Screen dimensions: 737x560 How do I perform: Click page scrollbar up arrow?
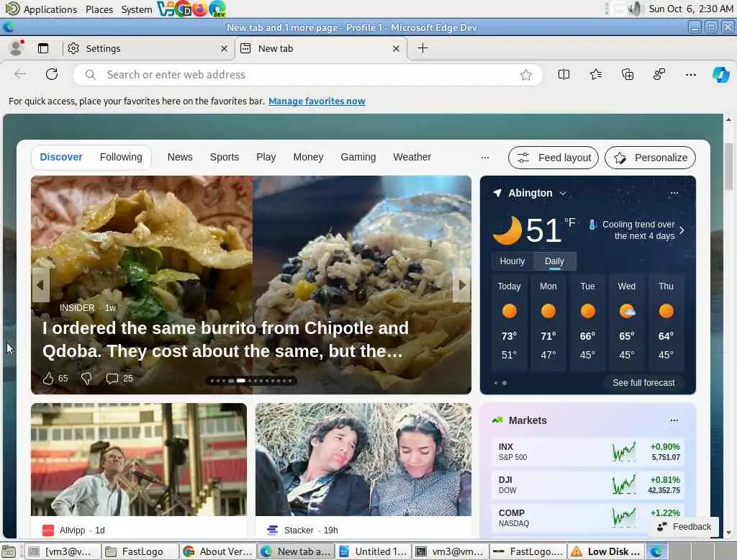point(728,119)
